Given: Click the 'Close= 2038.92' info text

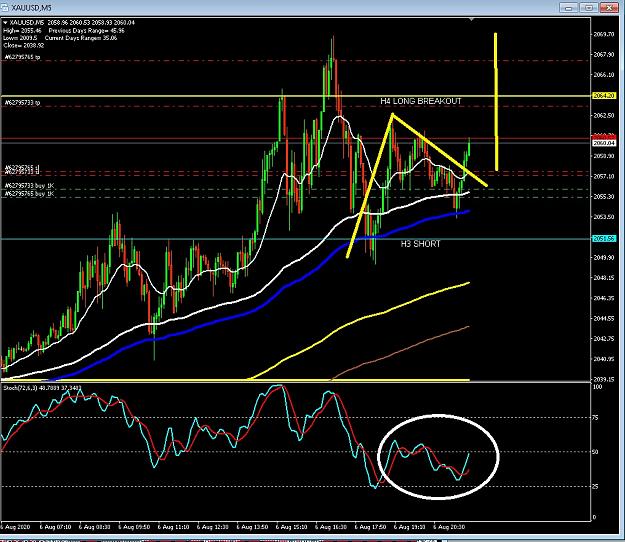Looking at the screenshot, I should point(24,46).
